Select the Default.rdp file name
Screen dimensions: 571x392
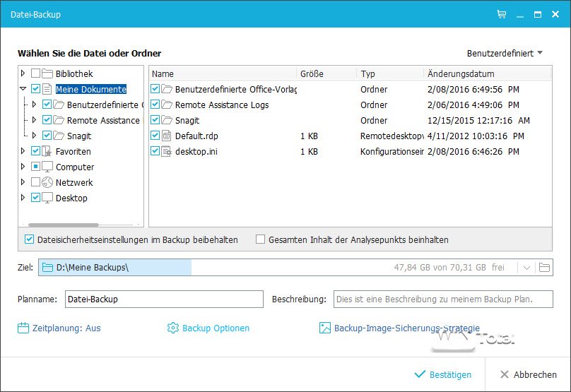point(196,136)
